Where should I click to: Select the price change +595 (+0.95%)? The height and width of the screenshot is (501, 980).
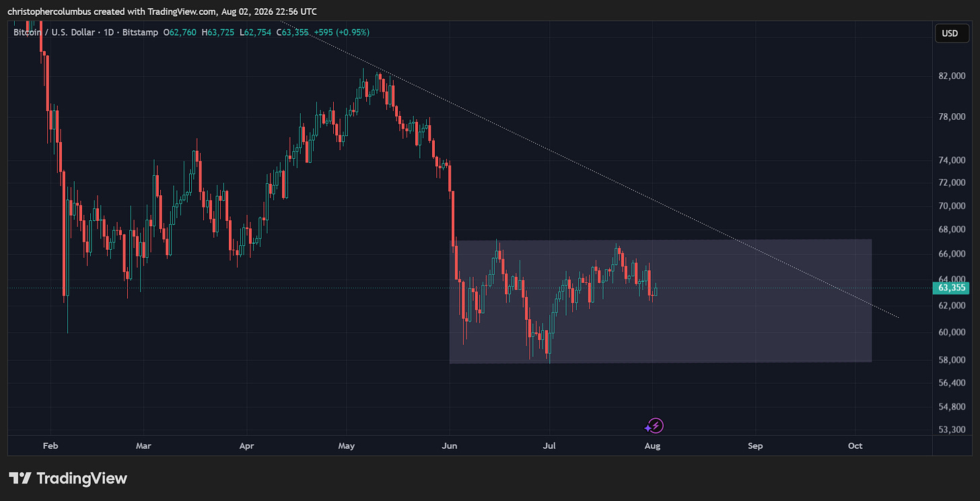[x=341, y=32]
